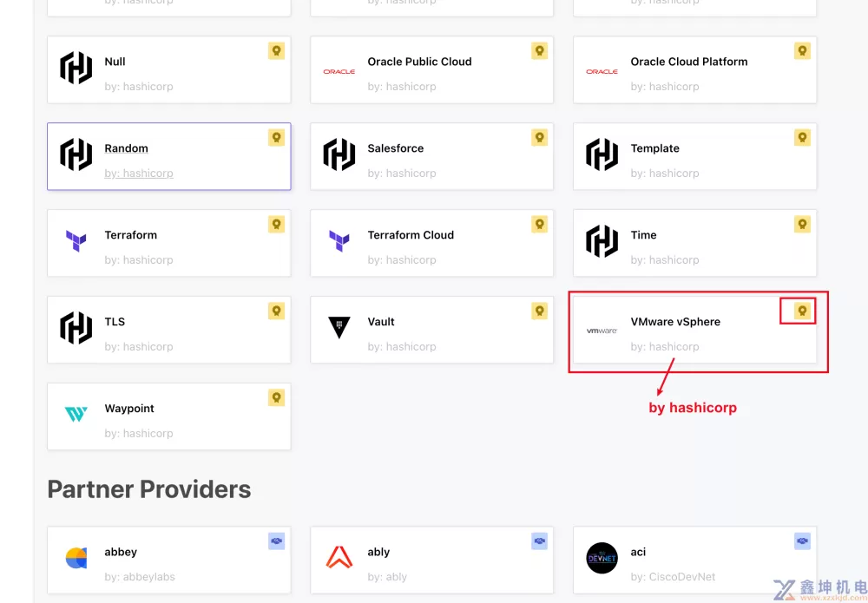Click the official badge on the Null card
Viewport: 868px width, 603px height.
point(276,51)
